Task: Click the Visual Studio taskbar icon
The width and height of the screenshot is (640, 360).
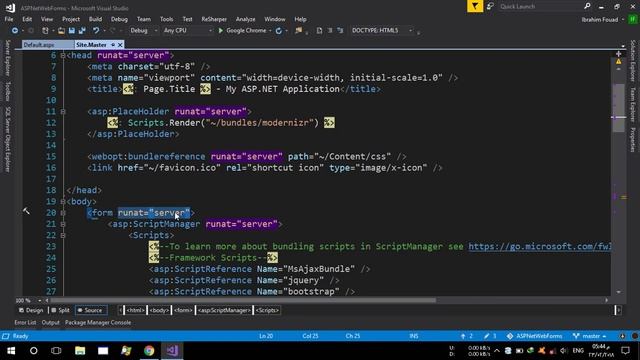Action: click(172, 351)
